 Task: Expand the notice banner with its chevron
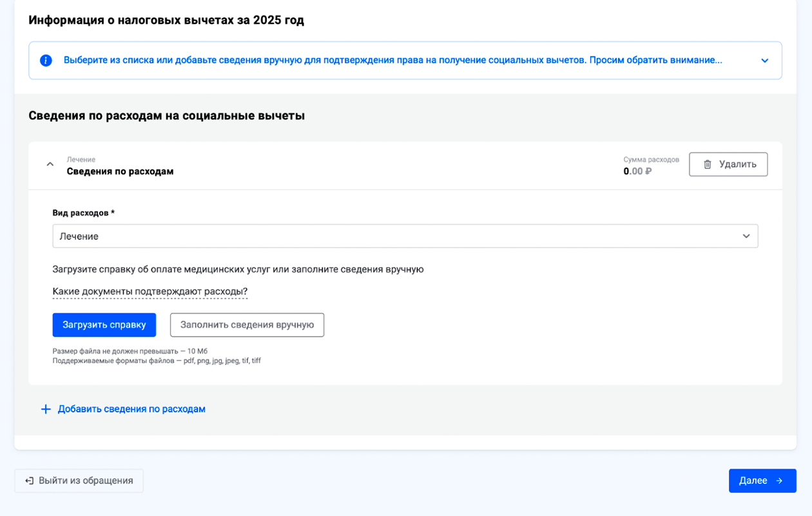coord(764,61)
